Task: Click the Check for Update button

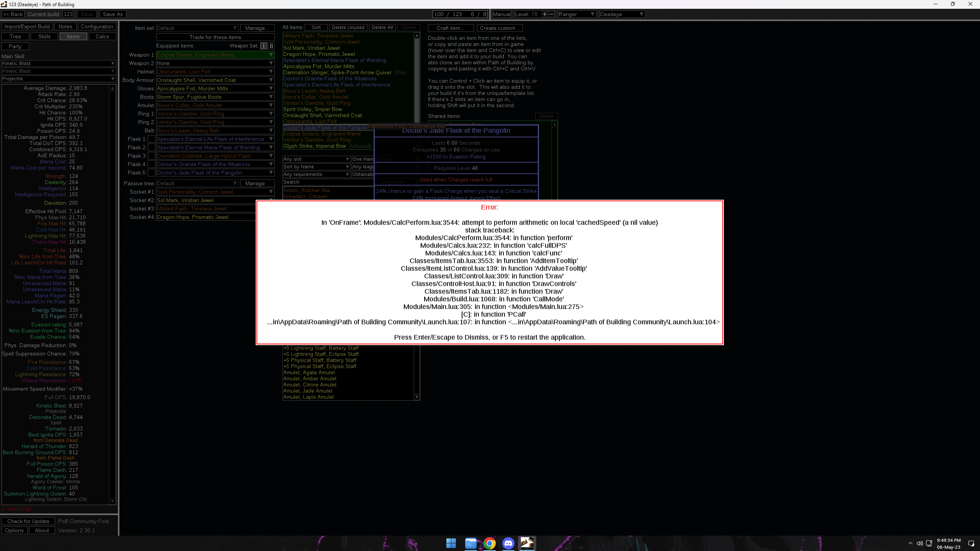Action: (x=28, y=521)
